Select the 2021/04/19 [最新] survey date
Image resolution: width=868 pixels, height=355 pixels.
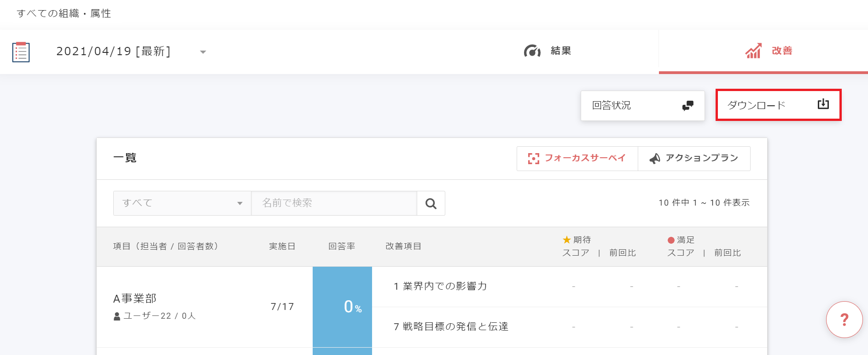click(x=113, y=52)
